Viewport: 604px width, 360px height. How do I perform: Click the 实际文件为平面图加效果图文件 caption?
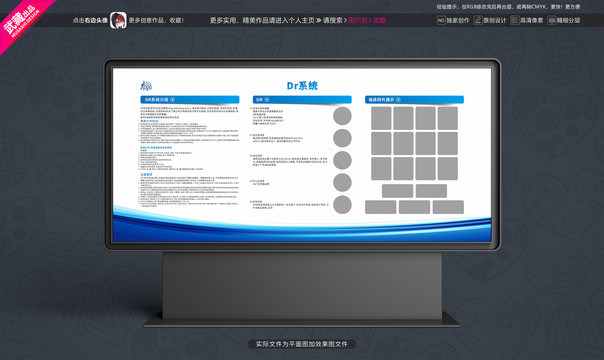coord(302,344)
